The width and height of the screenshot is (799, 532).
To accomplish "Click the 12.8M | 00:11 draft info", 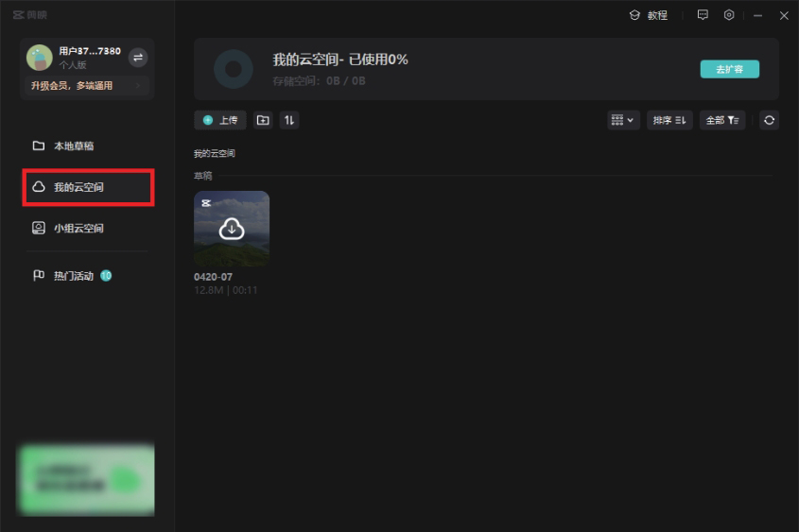I will (x=226, y=290).
